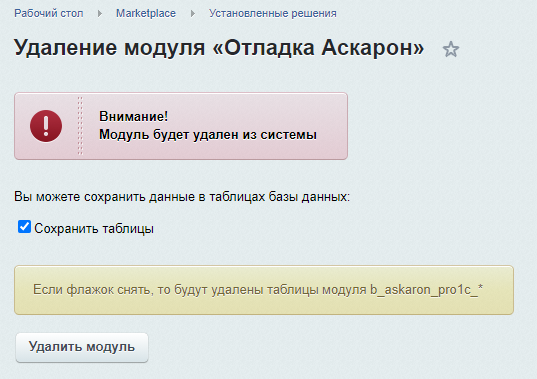
Task: Click the dotted divider in warning box
Action: tap(80, 126)
